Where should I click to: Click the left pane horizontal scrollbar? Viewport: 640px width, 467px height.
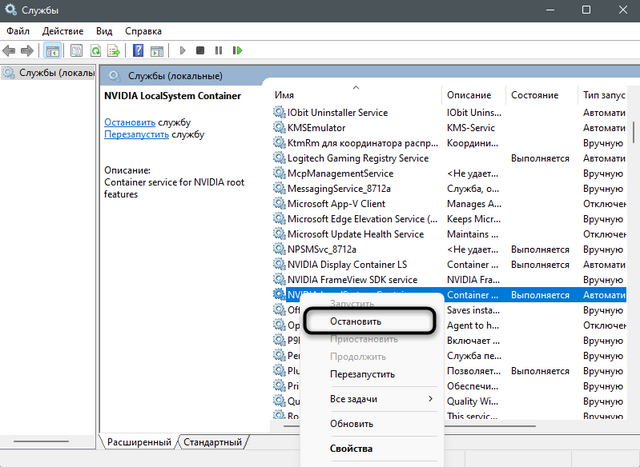point(41,441)
